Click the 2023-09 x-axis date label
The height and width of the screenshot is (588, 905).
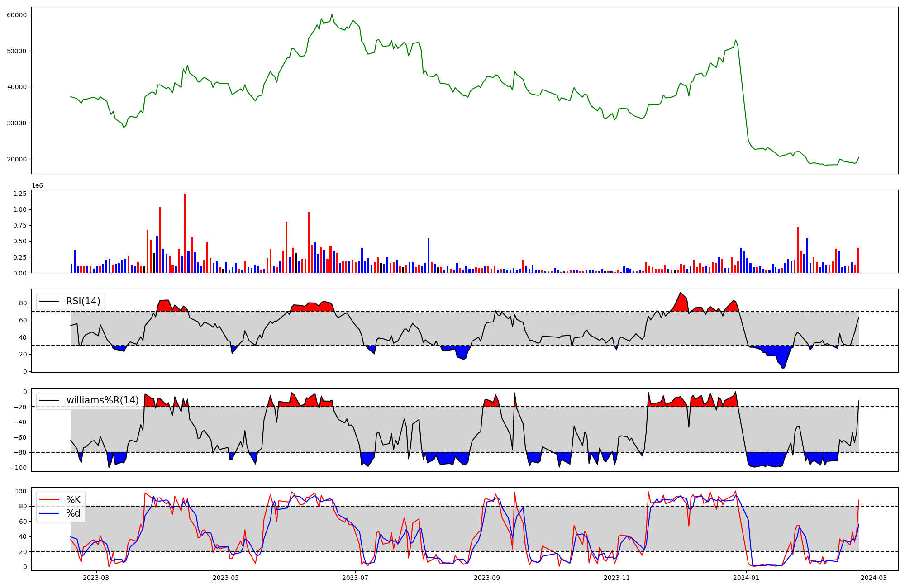(x=487, y=578)
